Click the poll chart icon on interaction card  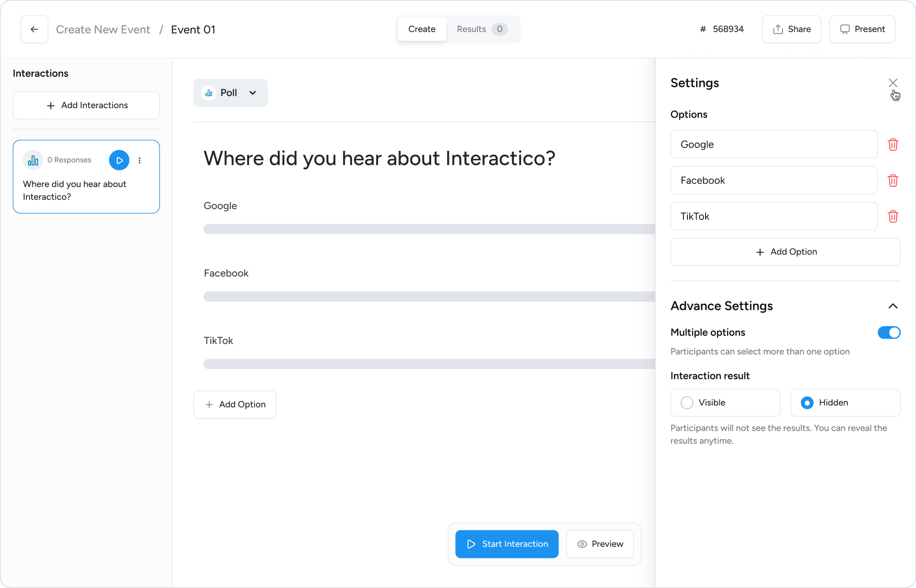click(33, 160)
